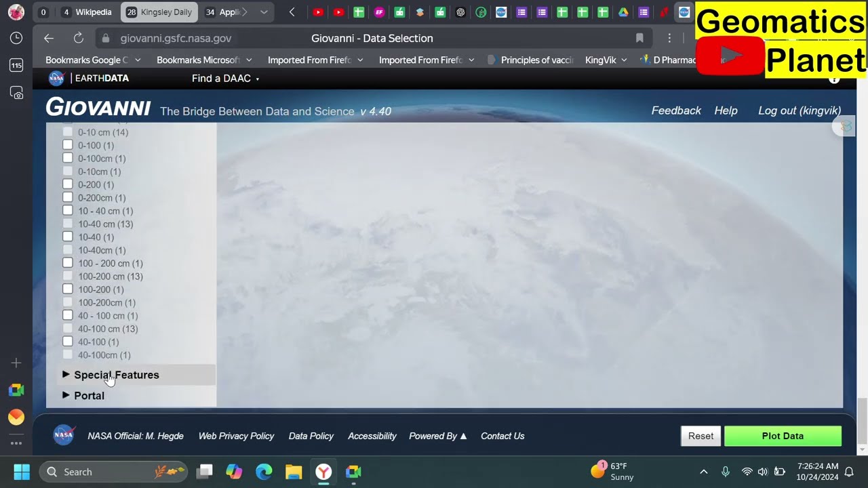Open Wi-Fi network settings in tray

click(x=747, y=472)
